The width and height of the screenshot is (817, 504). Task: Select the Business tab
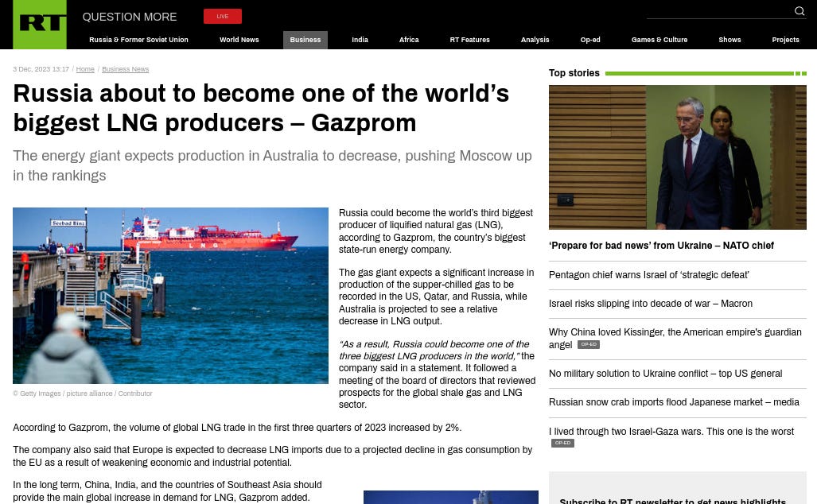point(305,40)
